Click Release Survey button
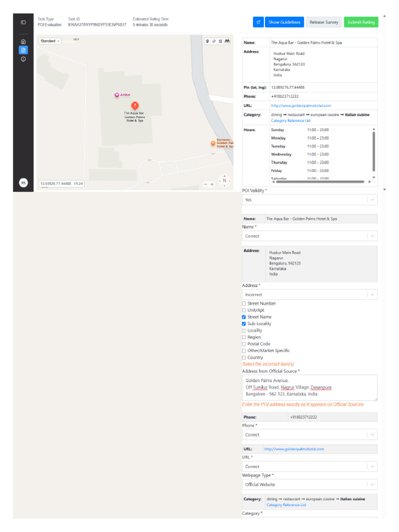The height and width of the screenshot is (532, 399). (x=324, y=22)
